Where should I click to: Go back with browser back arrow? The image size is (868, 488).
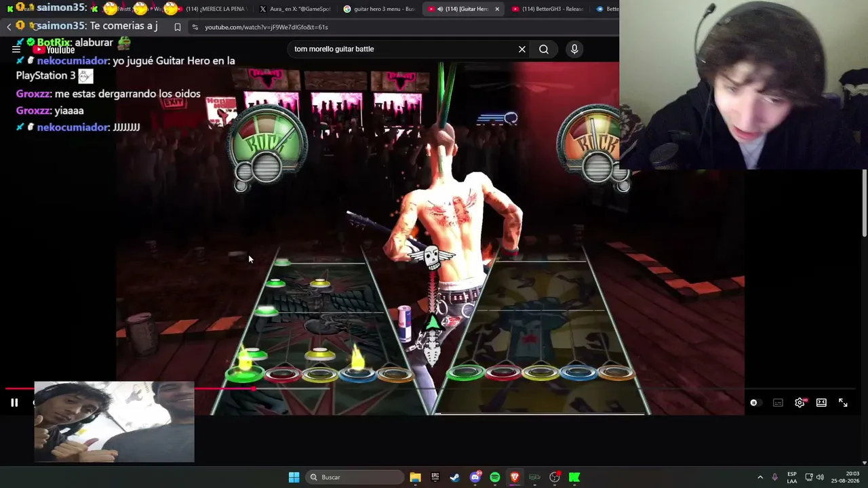[x=9, y=26]
